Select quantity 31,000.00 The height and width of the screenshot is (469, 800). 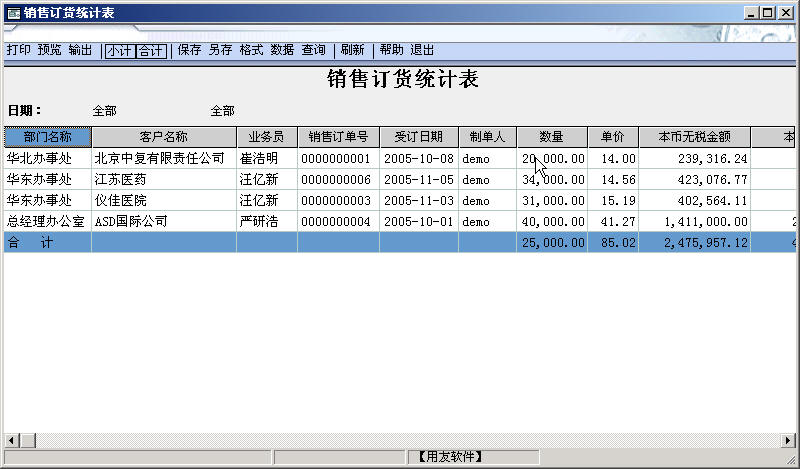click(x=552, y=201)
